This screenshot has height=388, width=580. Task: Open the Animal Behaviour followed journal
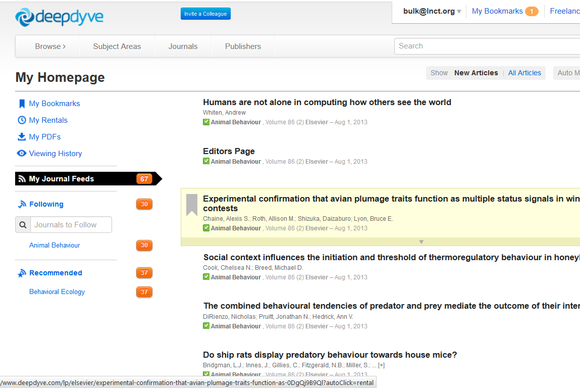coord(54,245)
